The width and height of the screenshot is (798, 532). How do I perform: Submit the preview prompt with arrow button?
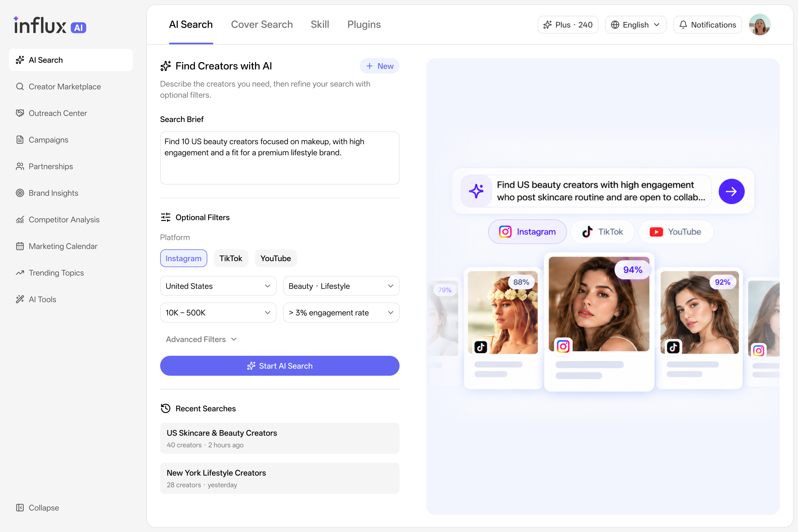click(731, 191)
